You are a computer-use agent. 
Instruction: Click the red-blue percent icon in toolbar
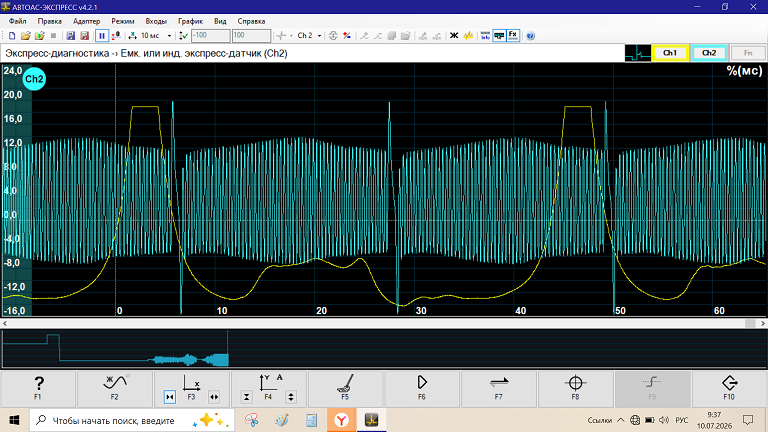pyautogui.click(x=347, y=36)
